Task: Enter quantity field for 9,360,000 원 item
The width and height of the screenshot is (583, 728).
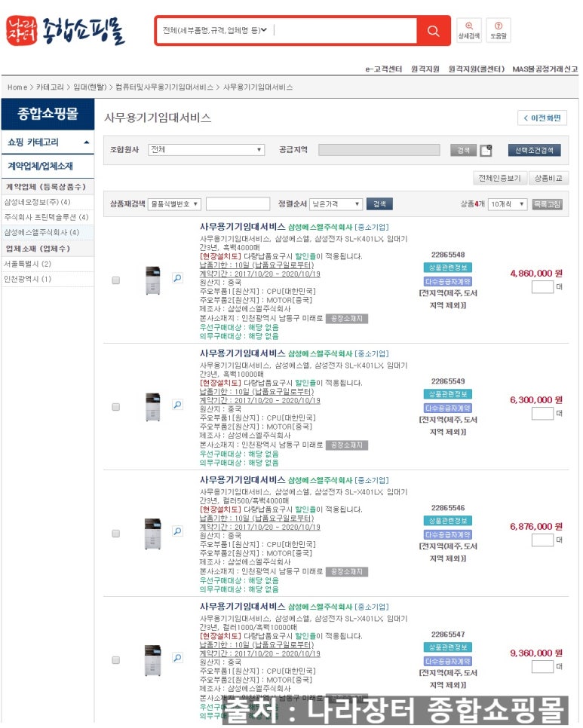Action: point(542,667)
